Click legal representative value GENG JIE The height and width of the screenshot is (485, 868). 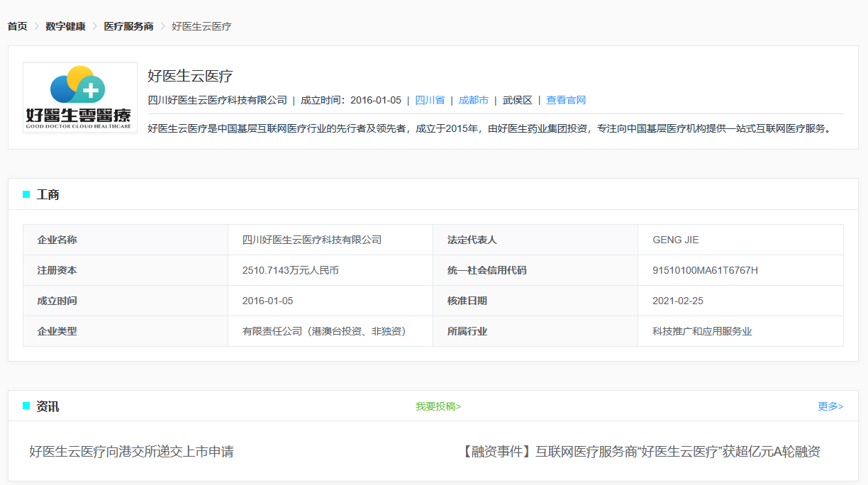pyautogui.click(x=675, y=240)
